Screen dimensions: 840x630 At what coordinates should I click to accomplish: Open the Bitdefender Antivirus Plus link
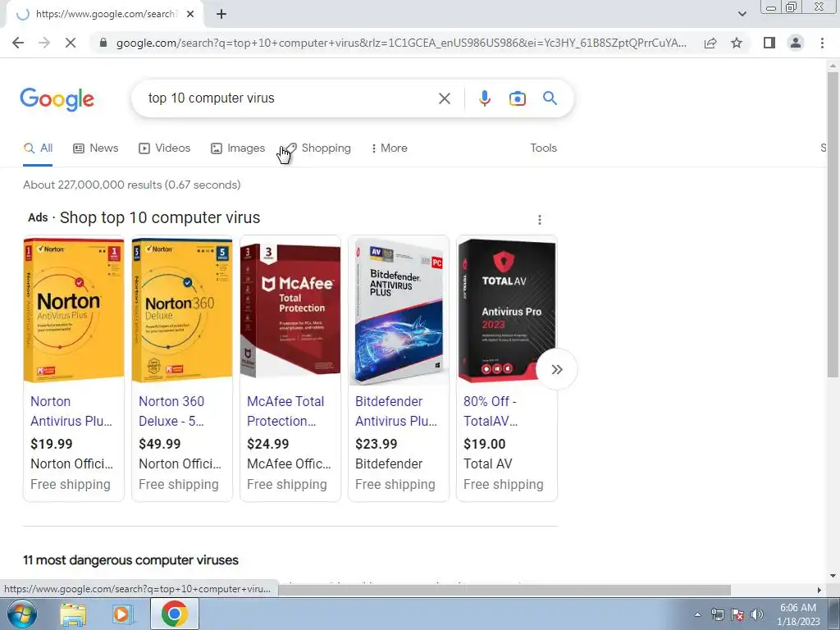[x=396, y=411]
